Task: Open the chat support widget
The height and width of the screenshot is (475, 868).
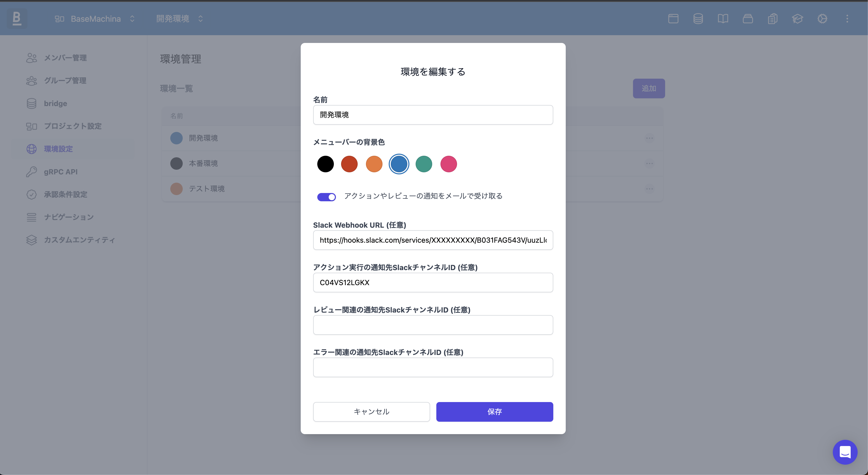Action: click(845, 452)
